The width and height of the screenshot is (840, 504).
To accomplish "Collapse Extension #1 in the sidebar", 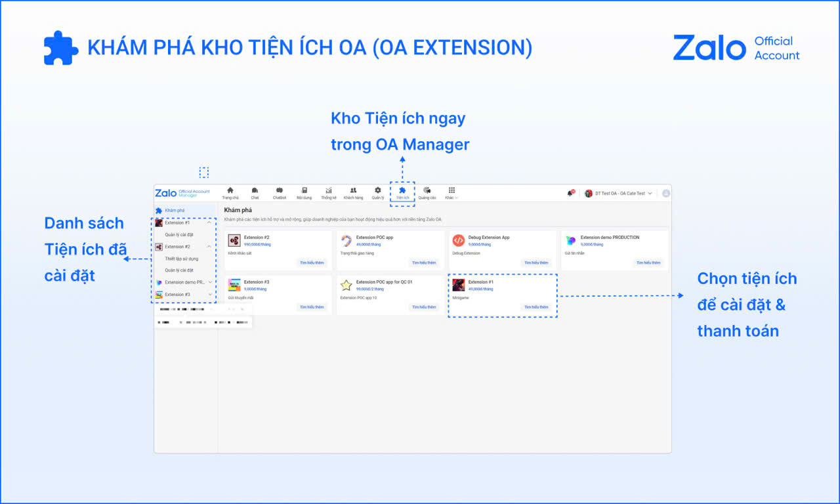I will (210, 222).
